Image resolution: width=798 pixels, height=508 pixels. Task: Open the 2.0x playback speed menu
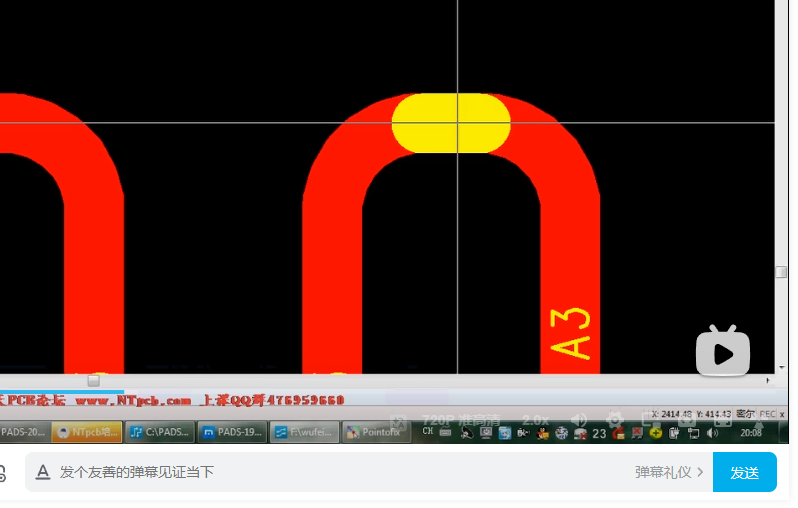[x=535, y=420]
